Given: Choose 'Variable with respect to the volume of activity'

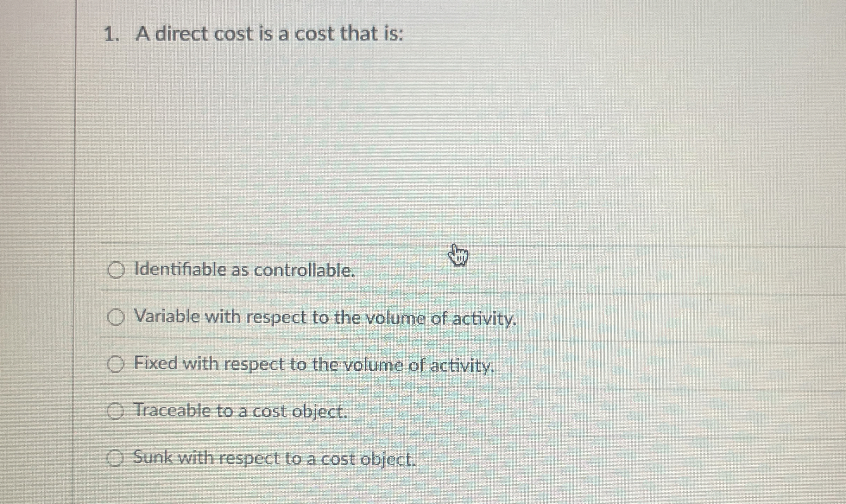Looking at the screenshot, I should (x=116, y=317).
